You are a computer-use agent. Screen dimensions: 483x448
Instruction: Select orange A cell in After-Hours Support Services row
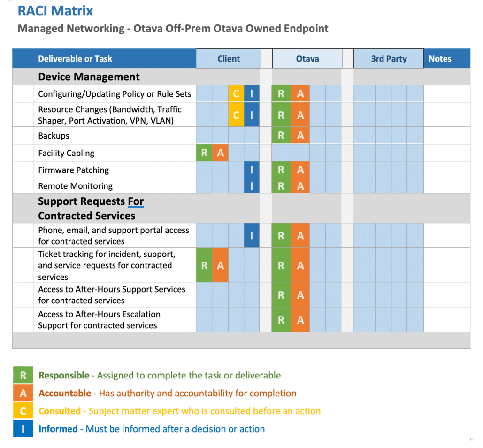click(x=300, y=295)
